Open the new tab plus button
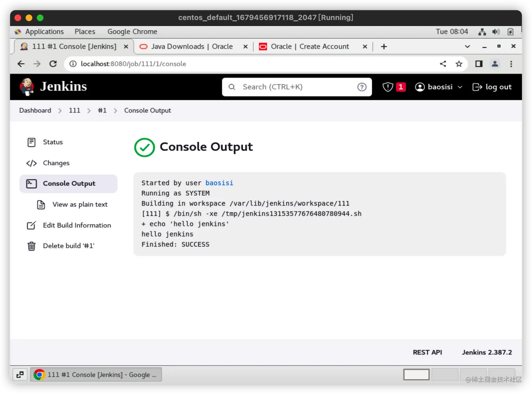This screenshot has height=393, width=532. point(384,46)
